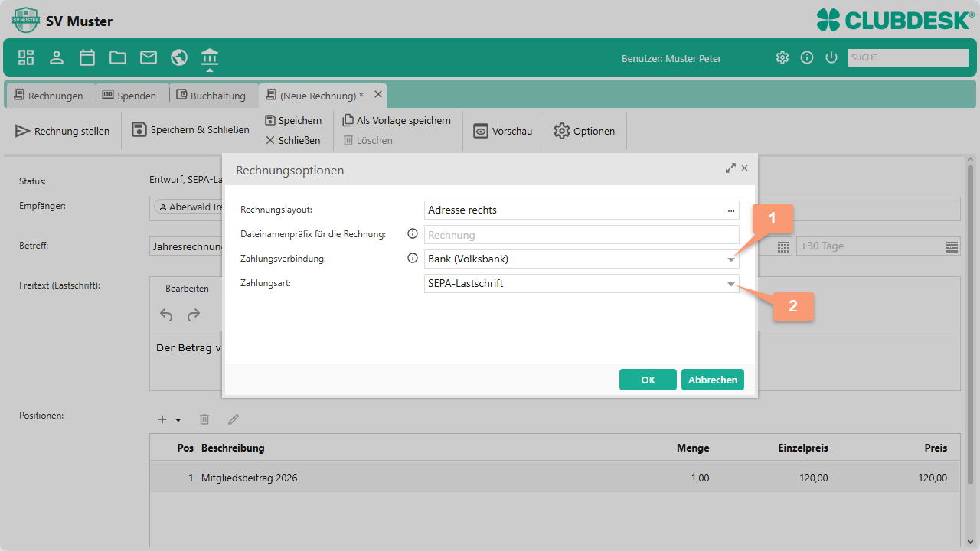Click the Menge column header

pyautogui.click(x=693, y=448)
